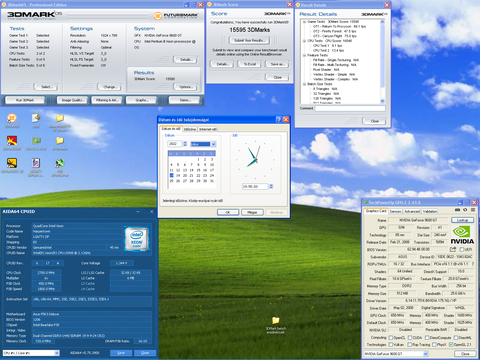The width and height of the screenshot is (480, 360).
Task: Open the yellow 3DMark2001 SE desktop shortcut
Action: tap(12, 163)
